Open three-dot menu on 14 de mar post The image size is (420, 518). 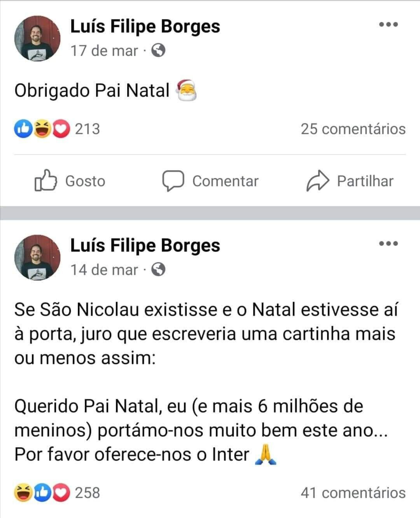[x=388, y=244]
